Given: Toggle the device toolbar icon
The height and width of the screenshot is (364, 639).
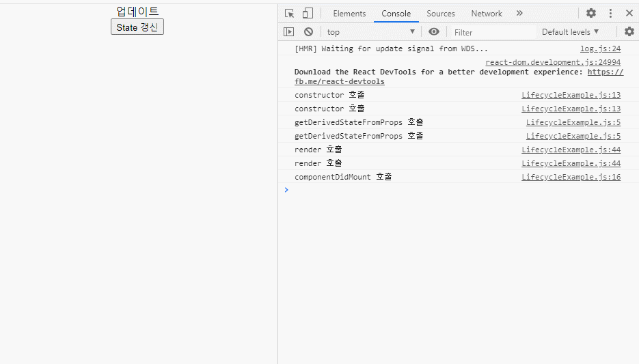Looking at the screenshot, I should (308, 14).
